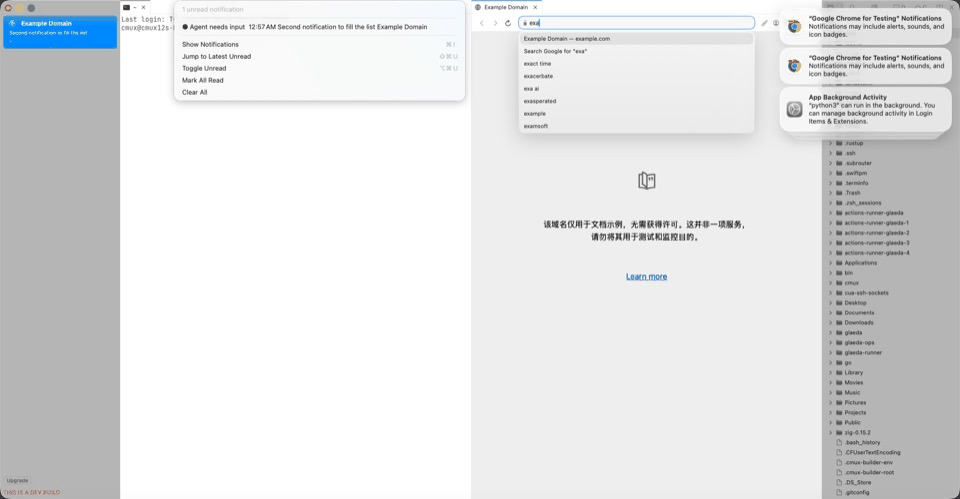Open the first Google Chrome for Testing notification
Viewport: 960px width, 499px height.
pos(865,26)
